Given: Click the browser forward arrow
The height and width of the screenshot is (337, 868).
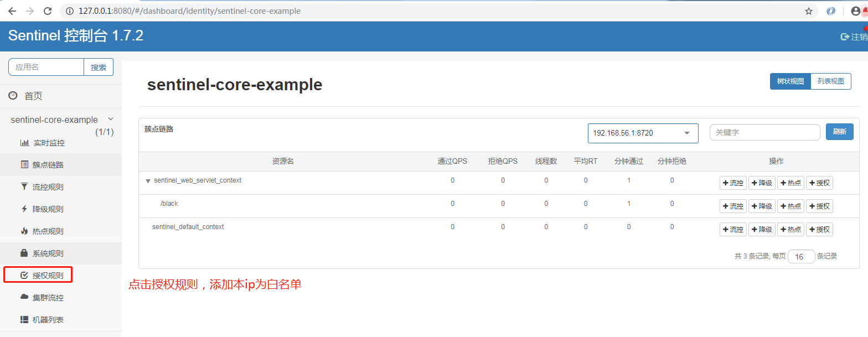Looking at the screenshot, I should tap(29, 11).
